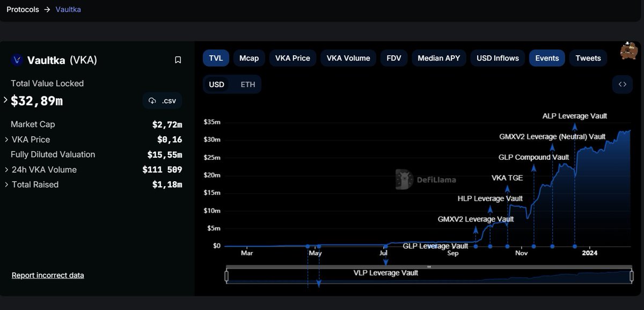The width and height of the screenshot is (644, 310).
Task: Bookmark the Vaultka protocol
Action: click(178, 60)
